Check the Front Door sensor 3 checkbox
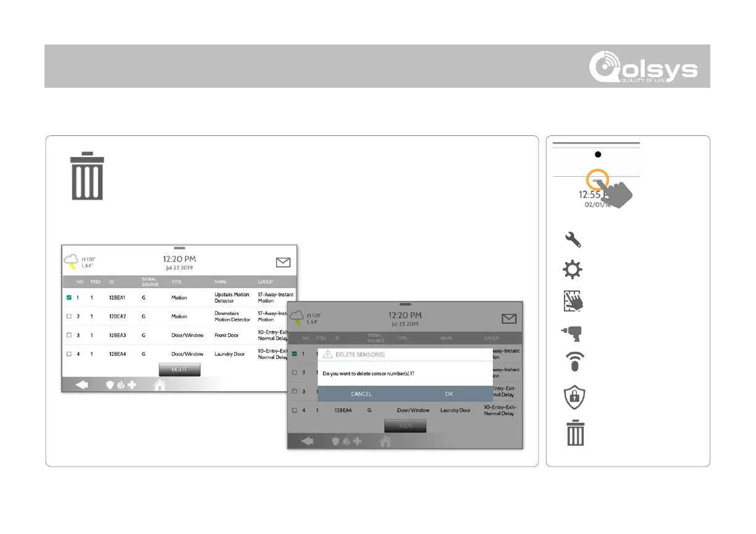Viewport: 756px width, 534px height. (x=69, y=335)
